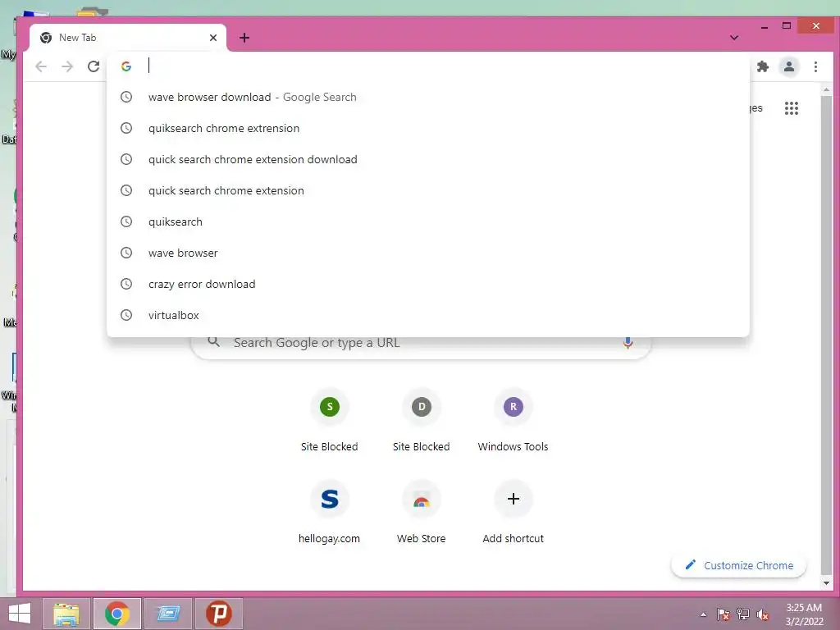Viewport: 840px width, 630px height.
Task: Open the Extensions puzzle icon
Action: click(x=762, y=66)
